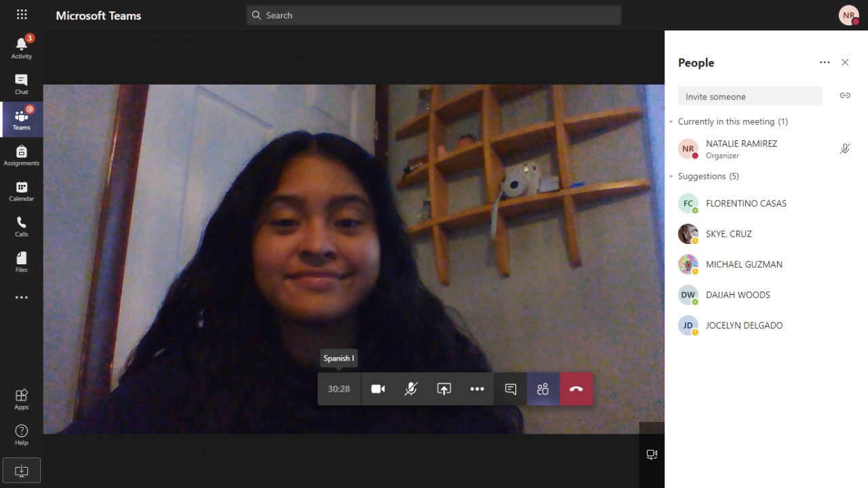Screen dimensions: 868x488
Task: Click the Spanish I meeting label
Action: click(x=338, y=359)
